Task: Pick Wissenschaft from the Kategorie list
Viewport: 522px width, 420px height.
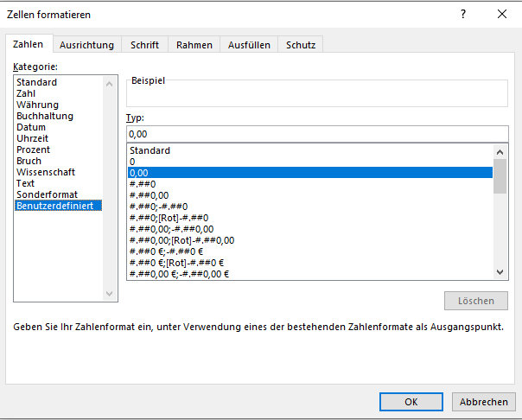Action: tap(46, 172)
